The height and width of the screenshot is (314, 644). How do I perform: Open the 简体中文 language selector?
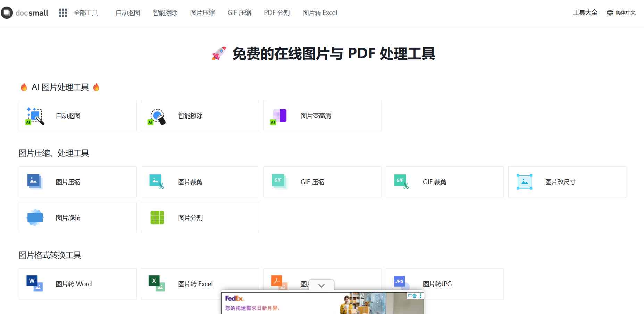(621, 12)
